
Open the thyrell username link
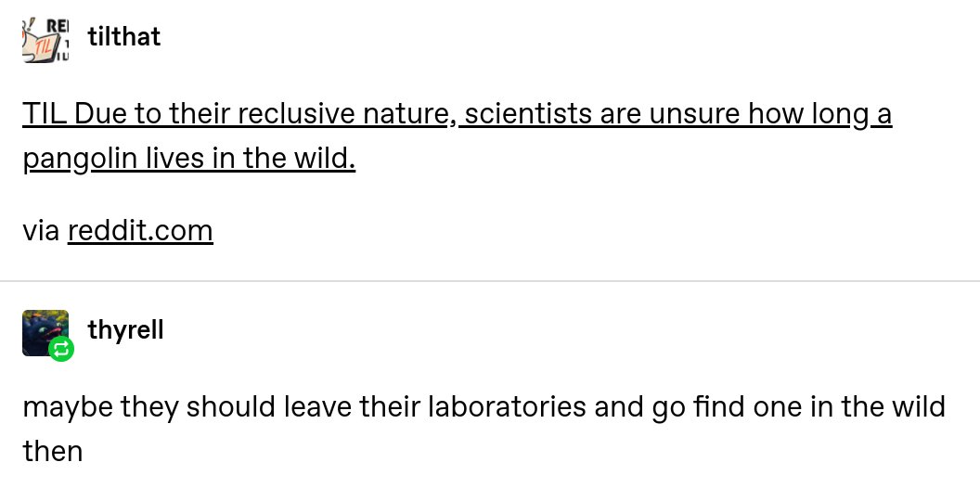click(x=125, y=329)
